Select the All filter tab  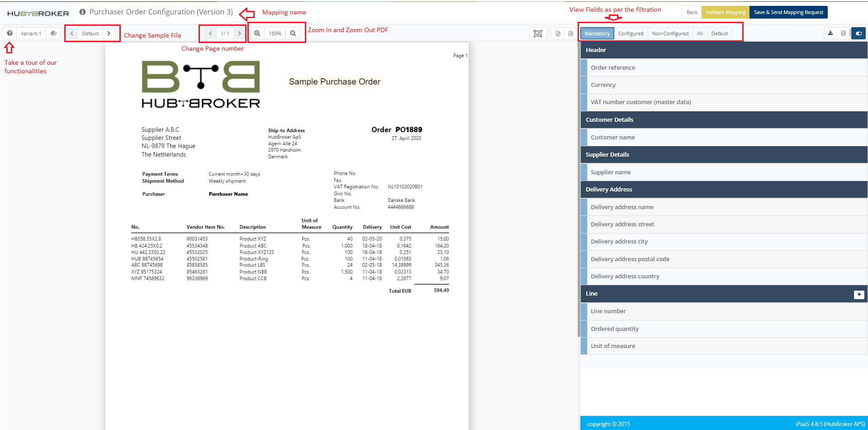[x=700, y=33]
